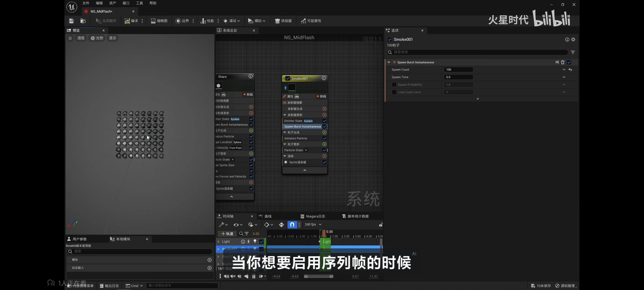Click the add track (轨道) button
644x290 pixels.
click(227, 234)
